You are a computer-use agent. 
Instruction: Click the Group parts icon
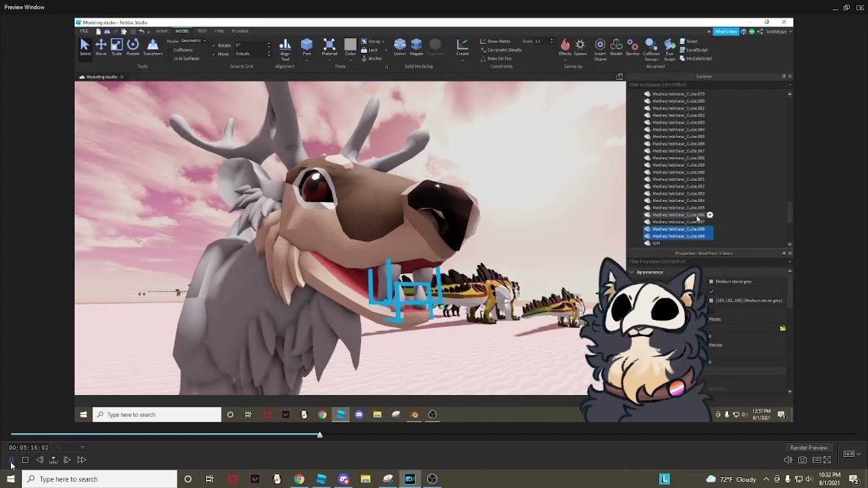[x=364, y=41]
